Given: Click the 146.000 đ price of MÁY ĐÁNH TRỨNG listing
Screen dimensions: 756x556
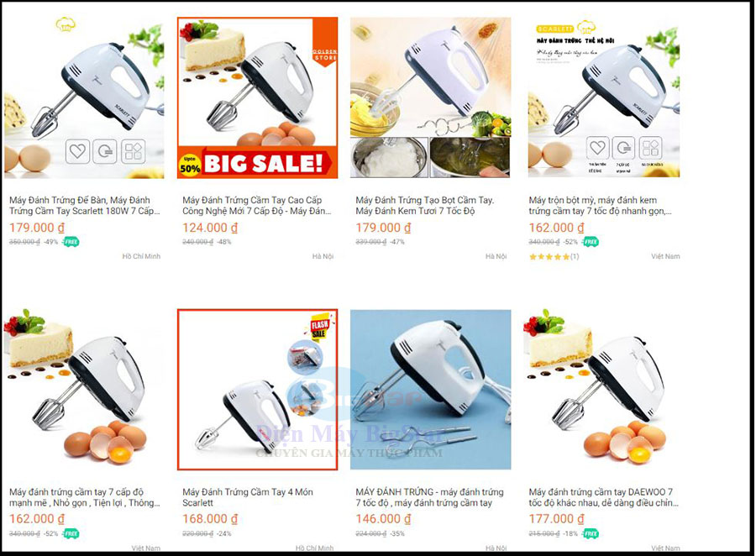Looking at the screenshot, I should click(x=383, y=519).
